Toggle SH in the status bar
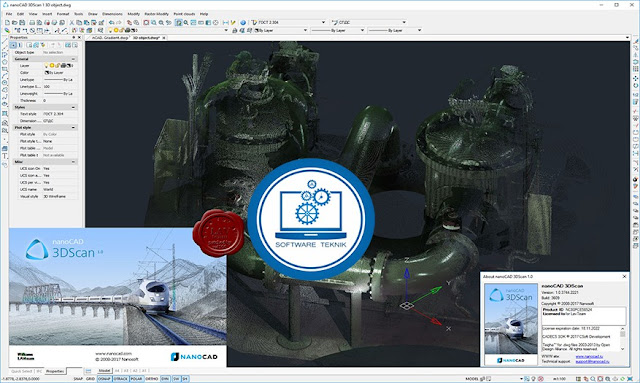Viewport: 640px width, 383px height. click(x=185, y=379)
